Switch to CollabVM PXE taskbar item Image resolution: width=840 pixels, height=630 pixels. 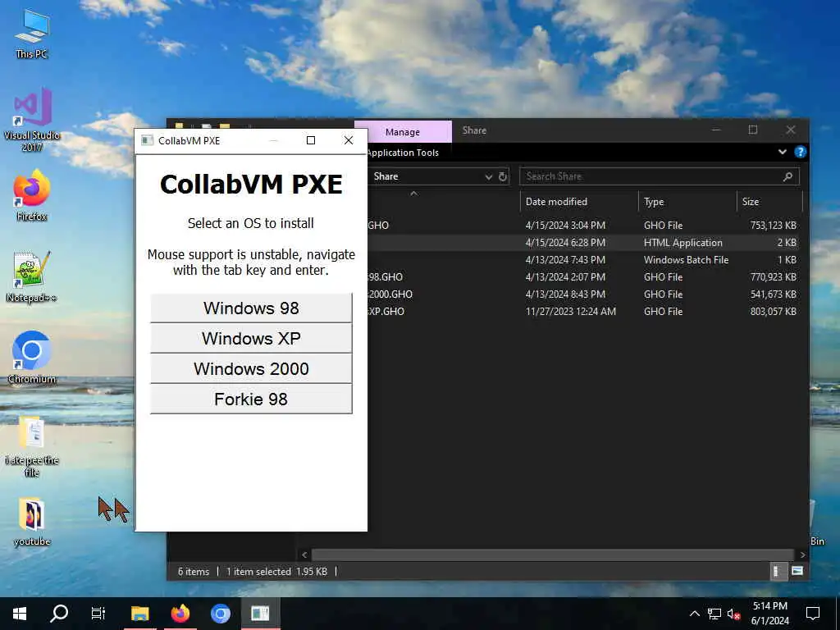[260, 614]
